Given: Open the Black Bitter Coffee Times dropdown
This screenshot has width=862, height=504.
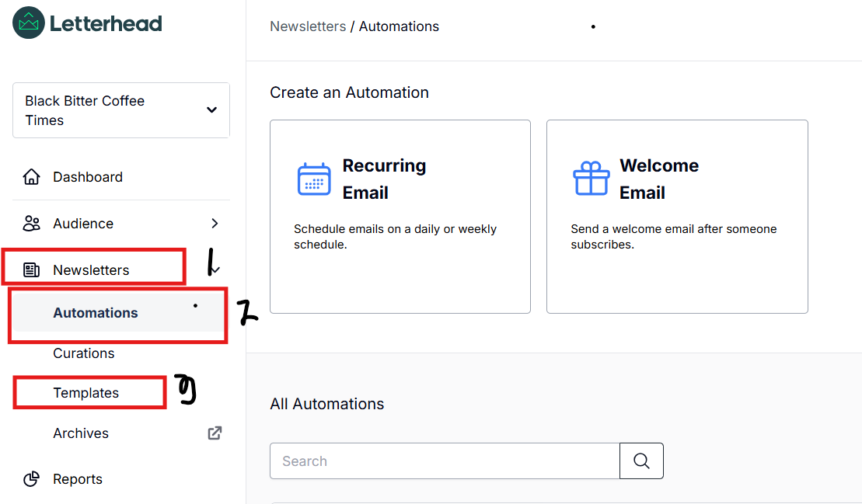Looking at the screenshot, I should tap(121, 110).
